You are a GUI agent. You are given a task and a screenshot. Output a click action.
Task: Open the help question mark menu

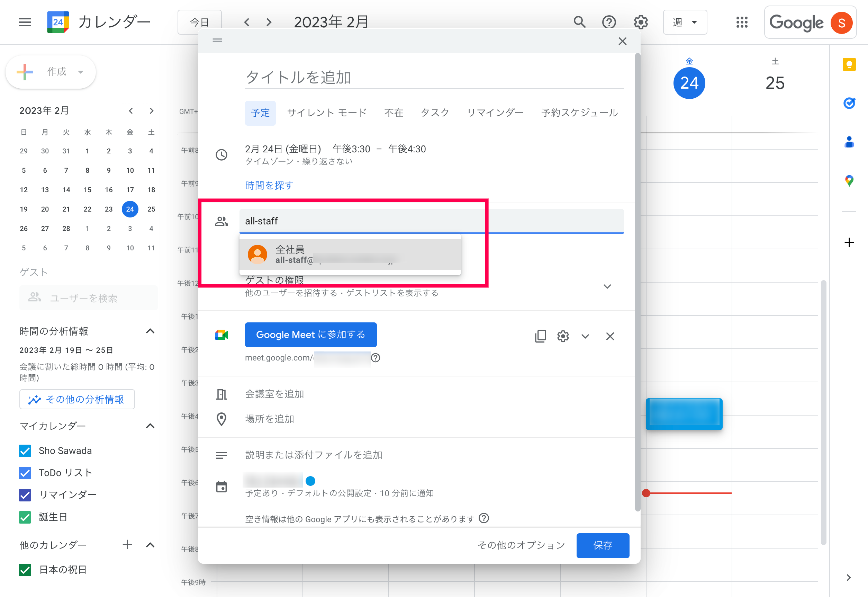[609, 22]
